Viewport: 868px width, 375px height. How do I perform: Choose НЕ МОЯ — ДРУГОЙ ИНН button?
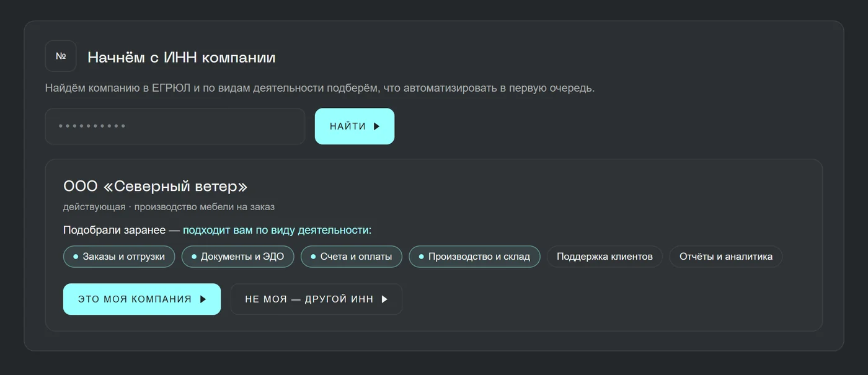tap(316, 299)
